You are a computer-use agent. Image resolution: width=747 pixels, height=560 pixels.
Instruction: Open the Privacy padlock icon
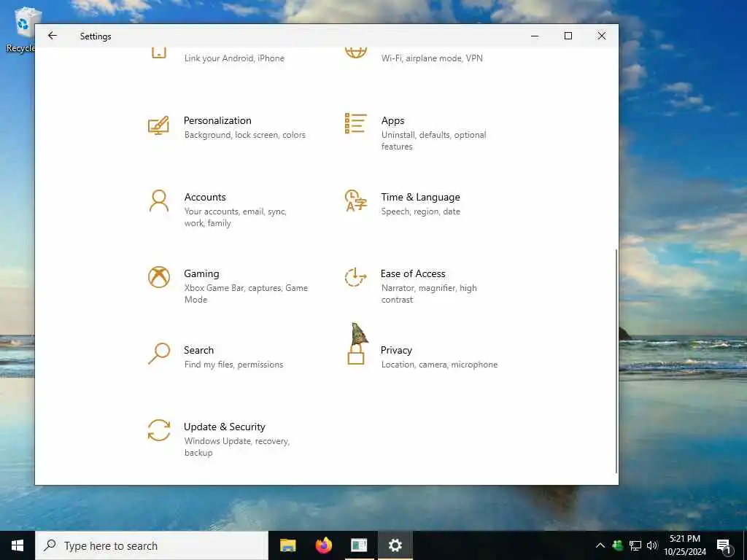pos(356,354)
